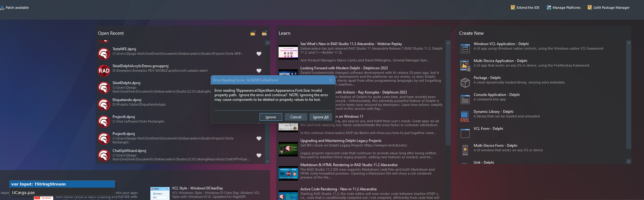Click the icon of Project6.dproj in OneDrive Documents
This screenshot has height=200, width=644.
104,138
